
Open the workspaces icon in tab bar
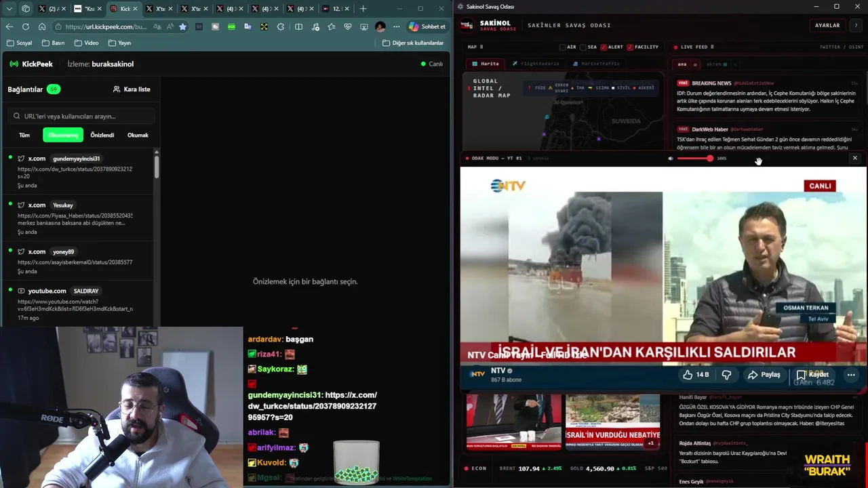tap(26, 9)
